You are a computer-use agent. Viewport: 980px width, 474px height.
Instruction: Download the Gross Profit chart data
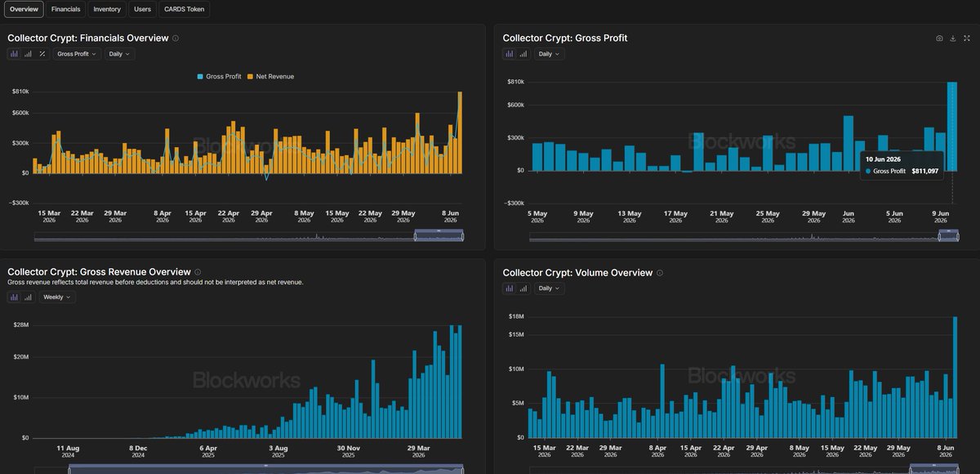pyautogui.click(x=953, y=38)
